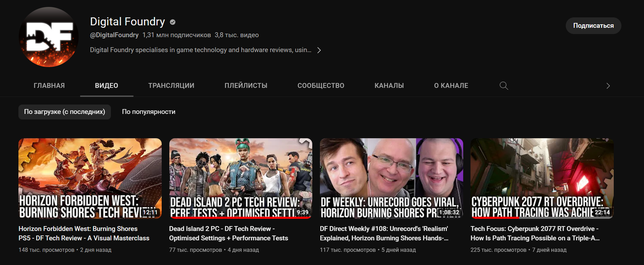
Task: Open the СООБЩЕСТВО tab
Action: pos(321,86)
